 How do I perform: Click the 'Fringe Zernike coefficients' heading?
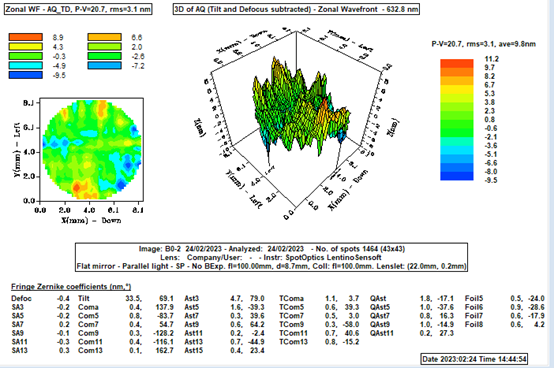pyautogui.click(x=71, y=287)
